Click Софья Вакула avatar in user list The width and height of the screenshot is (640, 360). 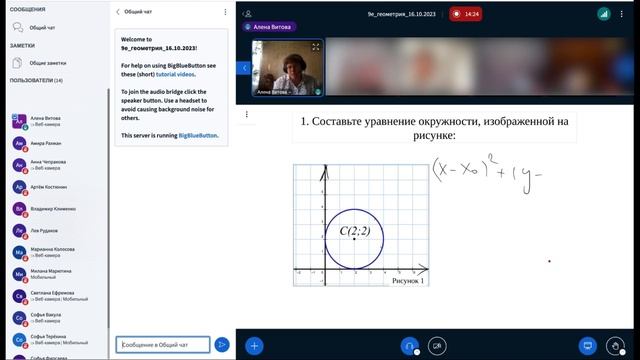(x=19, y=318)
